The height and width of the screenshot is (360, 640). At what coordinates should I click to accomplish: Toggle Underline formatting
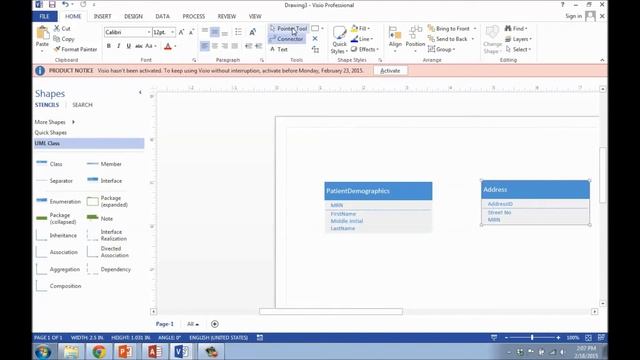tap(129, 46)
